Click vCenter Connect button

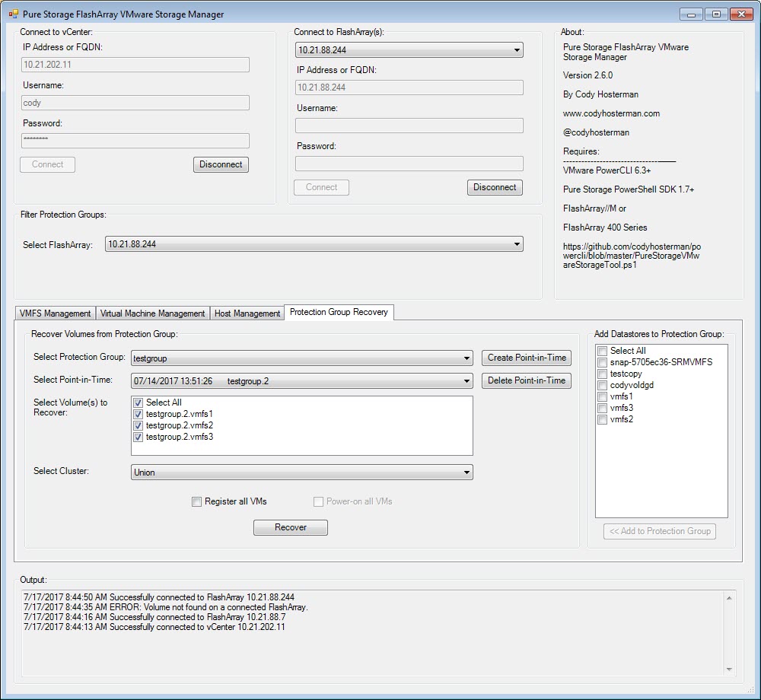click(x=47, y=164)
